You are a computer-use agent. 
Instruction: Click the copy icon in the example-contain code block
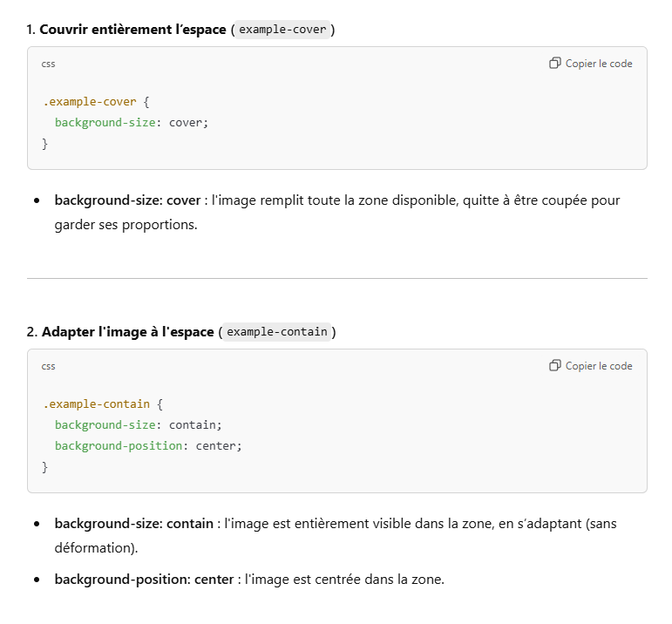click(554, 366)
